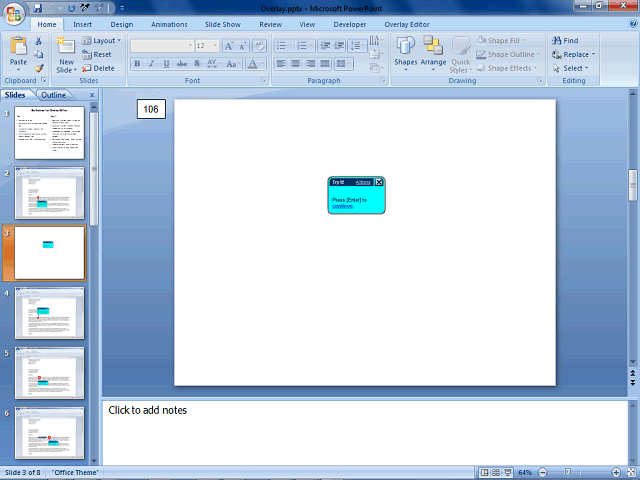Viewport: 640px width, 480px height.
Task: Select the Format Painter brush
Action: point(38,68)
